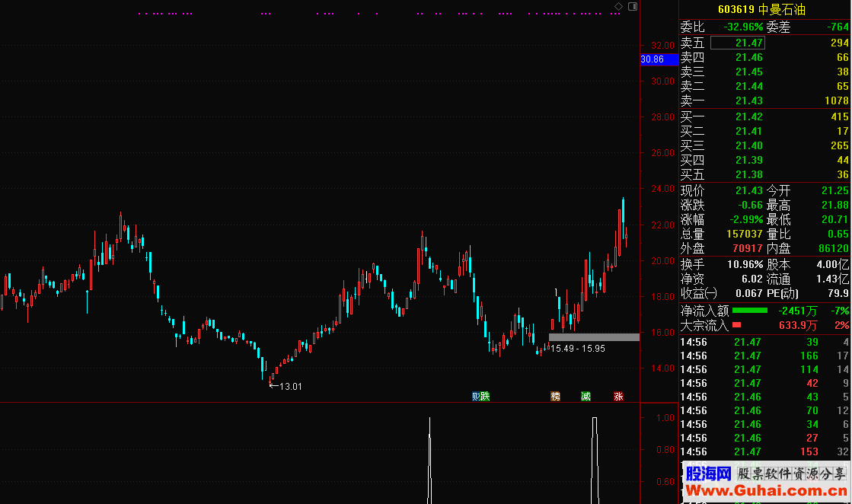852x504 pixels.
Task: Select the gray 15.49 - 15.95 gap bar
Action: (x=594, y=337)
